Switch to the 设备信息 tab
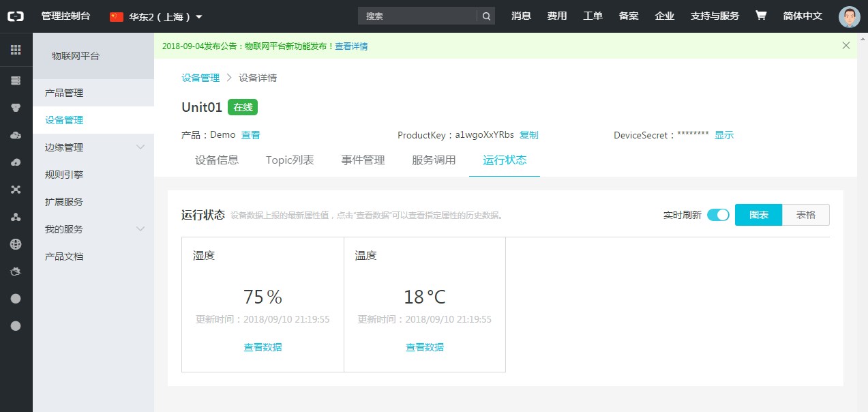 point(217,160)
